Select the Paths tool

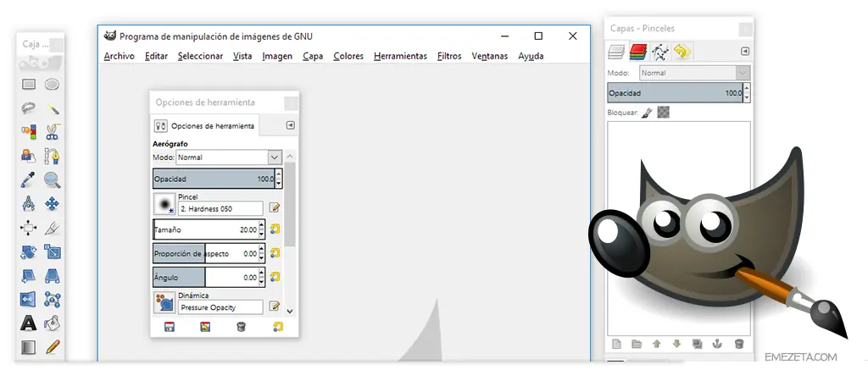(x=52, y=156)
